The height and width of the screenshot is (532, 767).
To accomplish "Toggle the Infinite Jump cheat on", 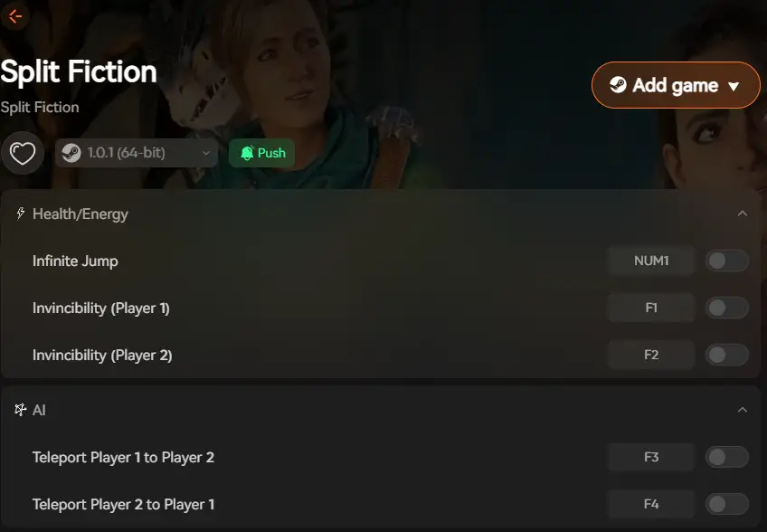I will tap(727, 261).
